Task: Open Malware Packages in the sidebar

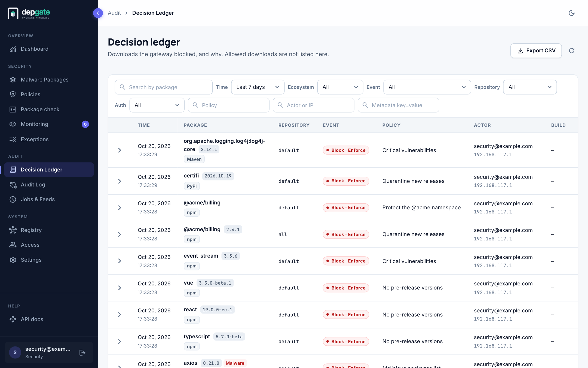Action: [49, 80]
